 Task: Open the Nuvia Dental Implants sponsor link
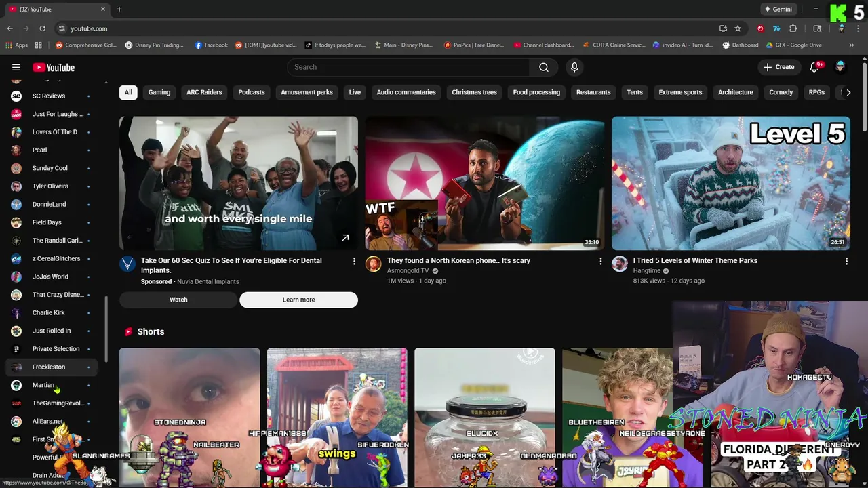pyautogui.click(x=208, y=281)
